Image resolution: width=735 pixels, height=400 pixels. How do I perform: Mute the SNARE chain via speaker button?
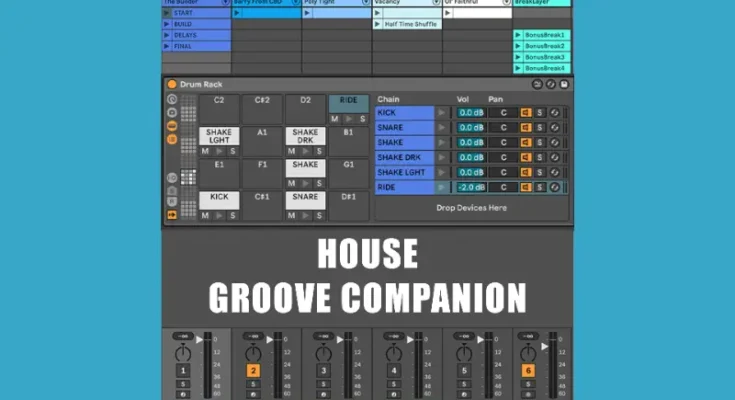coord(525,128)
